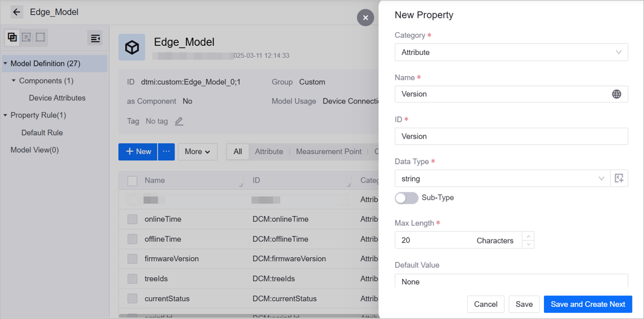
Task: Click the back arrow beside Edge_Model
Action: pos(17,12)
